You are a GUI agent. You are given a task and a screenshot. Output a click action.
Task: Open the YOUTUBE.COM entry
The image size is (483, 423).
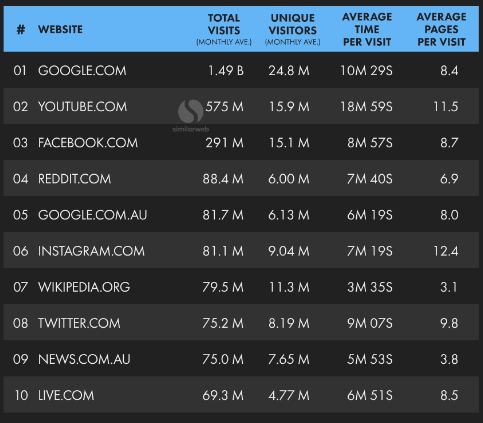82,107
